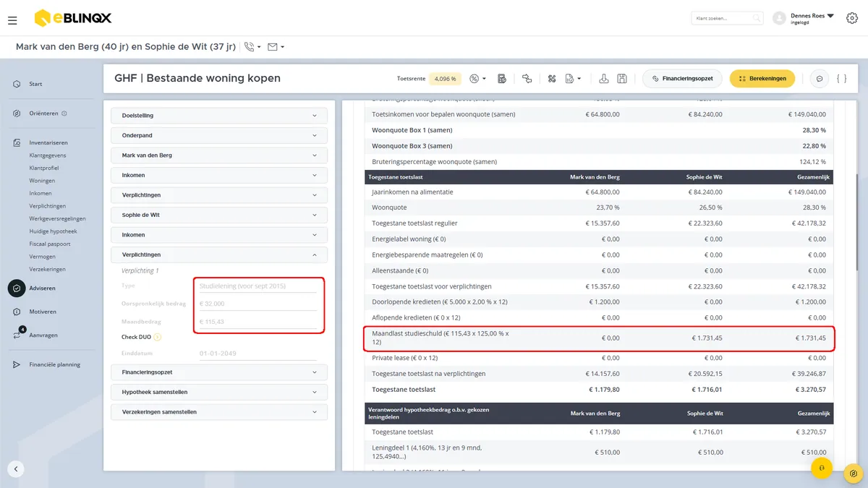868x488 pixels.
Task: Click the Check DUO arrow icon
Action: (158, 337)
